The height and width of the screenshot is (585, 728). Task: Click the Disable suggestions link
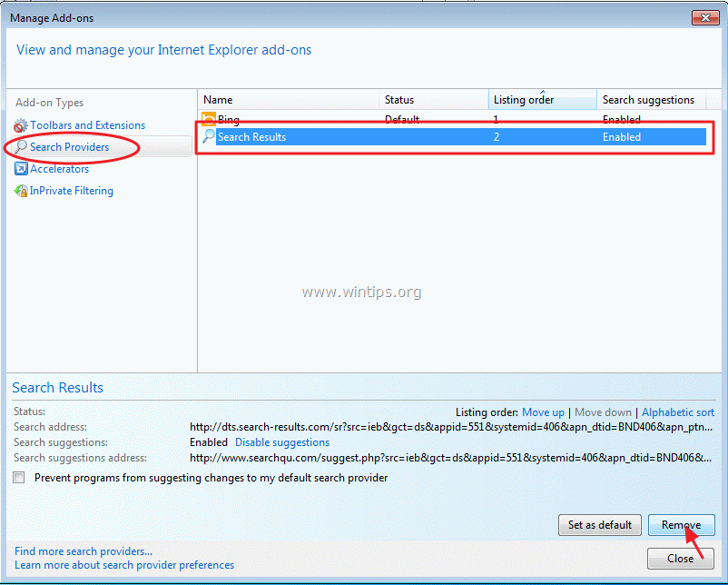point(282,442)
